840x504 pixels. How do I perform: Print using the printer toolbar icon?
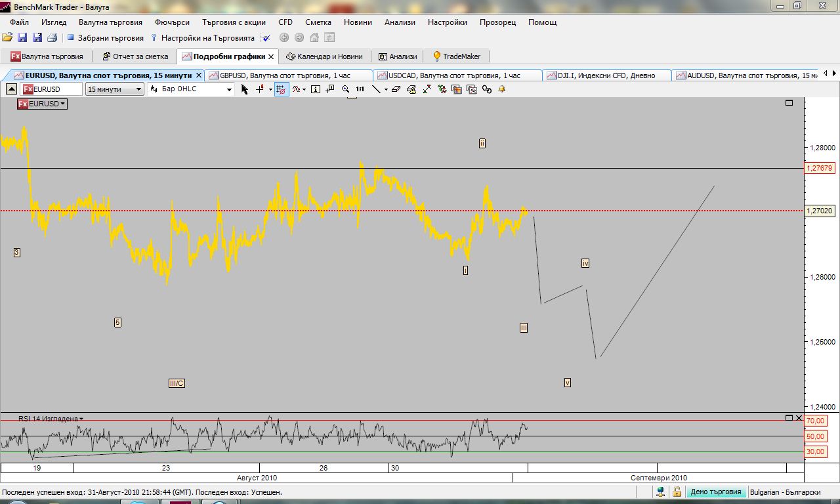52,38
